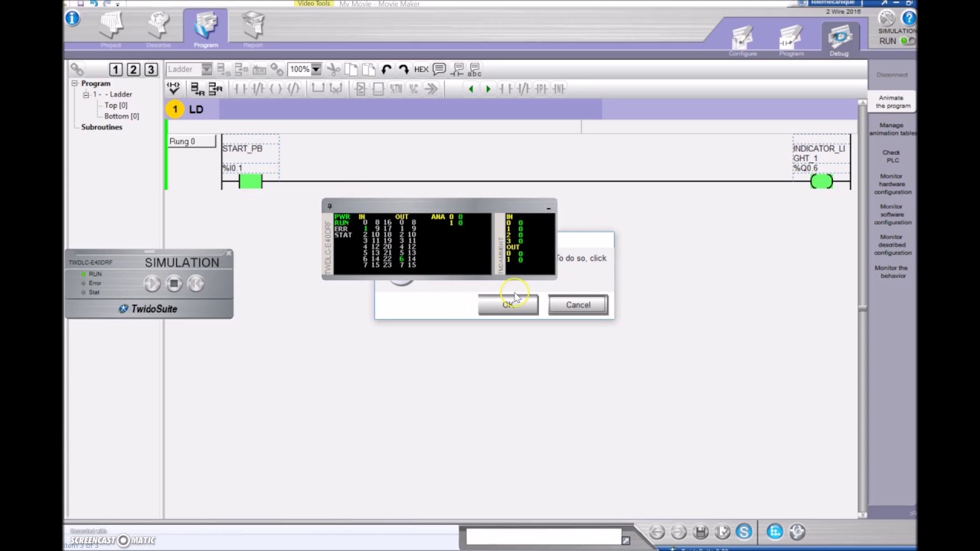Open the Program sub-tab on right
The height and width of the screenshot is (551, 980).
791,41
